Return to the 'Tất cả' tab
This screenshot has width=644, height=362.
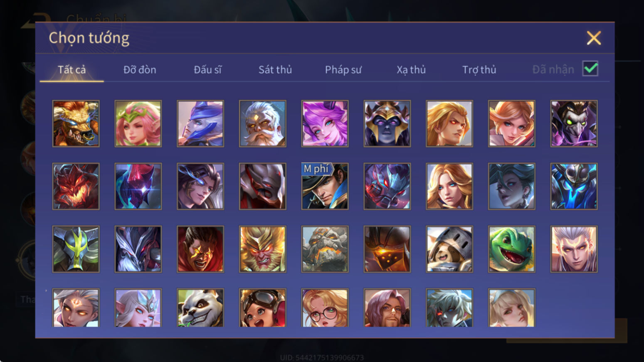(72, 70)
